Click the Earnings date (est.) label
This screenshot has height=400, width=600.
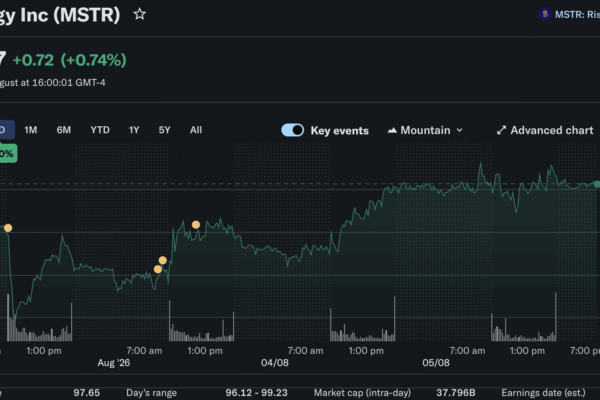pyautogui.click(x=543, y=393)
